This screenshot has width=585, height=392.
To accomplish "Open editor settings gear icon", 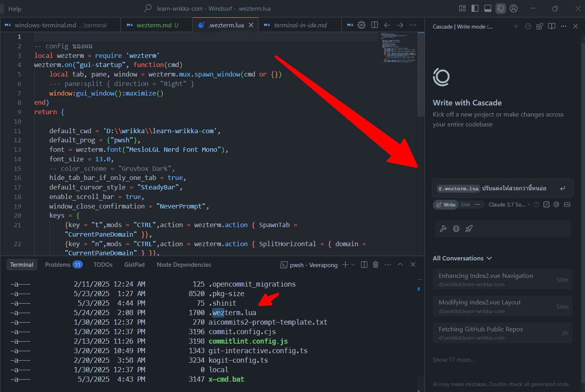I will [x=361, y=25].
